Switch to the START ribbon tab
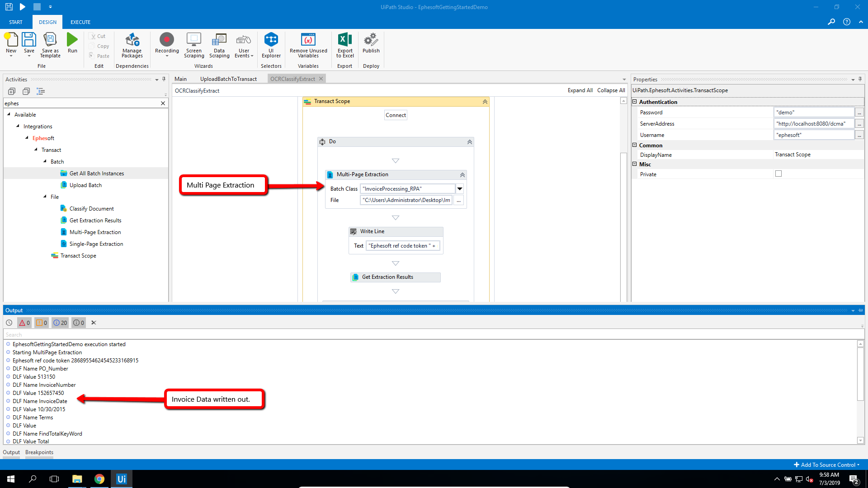Screen dimensions: 868x488 (x=16, y=22)
